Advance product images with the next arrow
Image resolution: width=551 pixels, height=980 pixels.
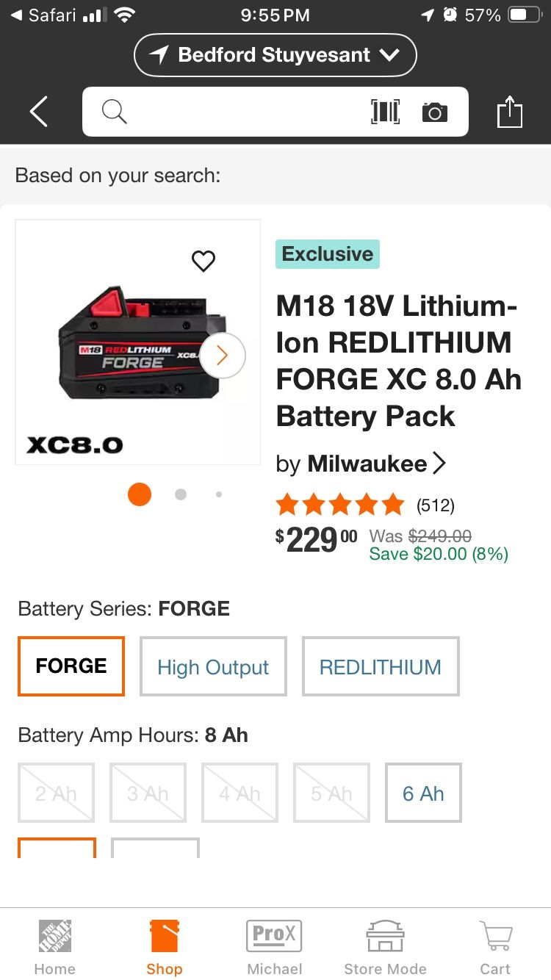(221, 355)
